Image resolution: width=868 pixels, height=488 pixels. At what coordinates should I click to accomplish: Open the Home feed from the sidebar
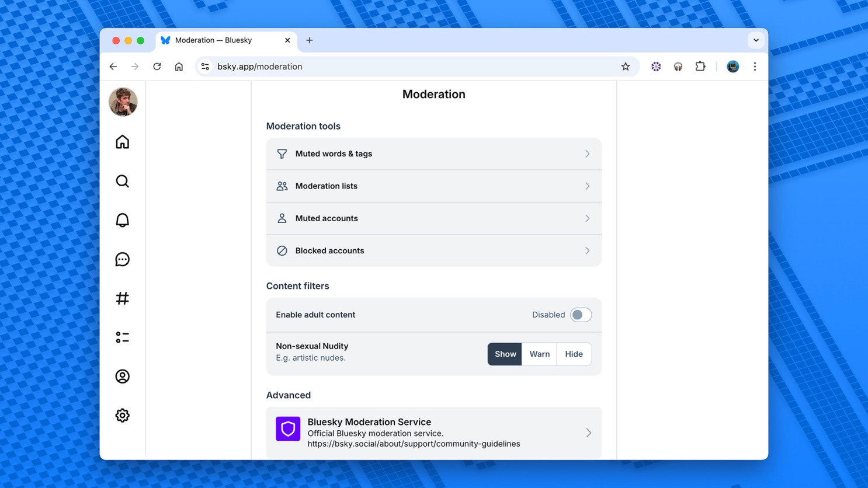(x=122, y=141)
